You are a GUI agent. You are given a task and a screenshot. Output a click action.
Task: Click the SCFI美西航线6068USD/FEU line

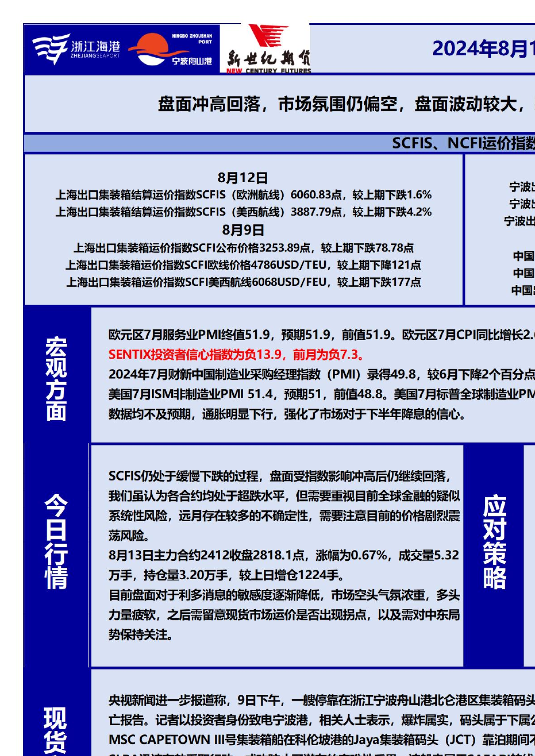tap(243, 282)
